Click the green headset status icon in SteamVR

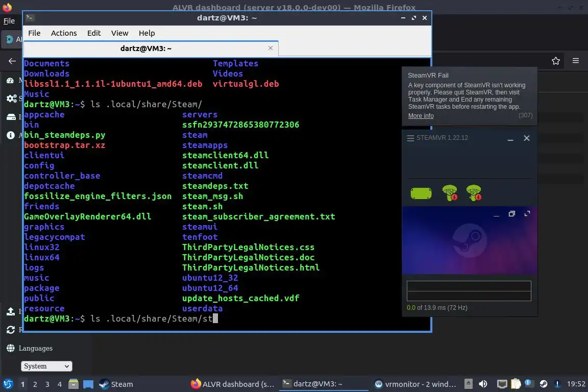click(x=421, y=193)
